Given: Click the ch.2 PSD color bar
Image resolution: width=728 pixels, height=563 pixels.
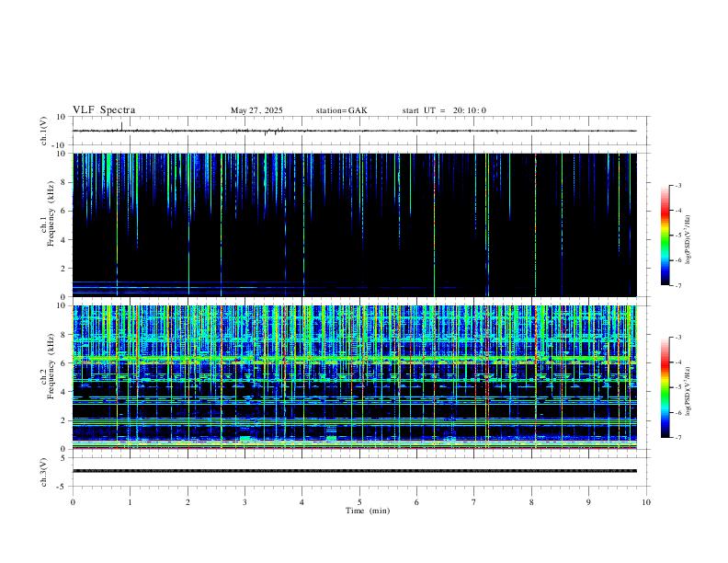Looking at the screenshot, I should tap(665, 387).
